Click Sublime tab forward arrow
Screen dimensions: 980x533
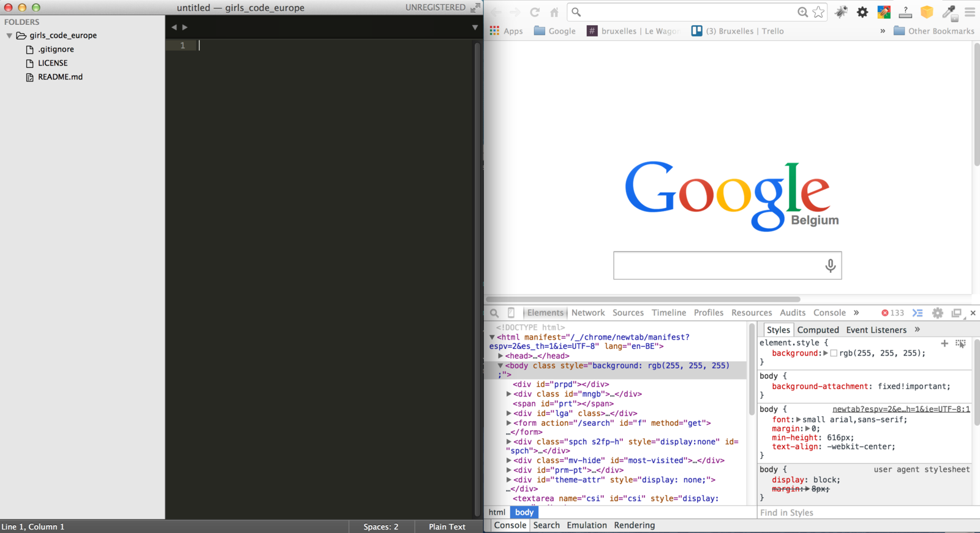pos(185,27)
